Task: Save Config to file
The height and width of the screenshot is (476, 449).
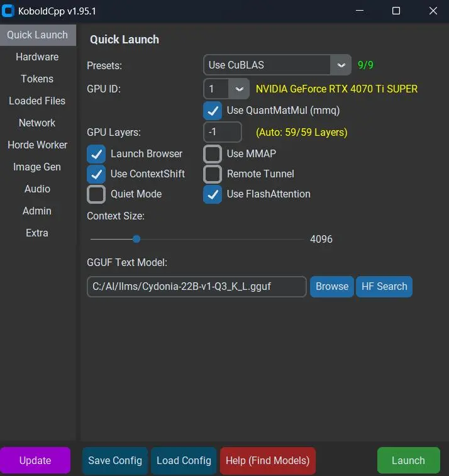Action: (115, 460)
